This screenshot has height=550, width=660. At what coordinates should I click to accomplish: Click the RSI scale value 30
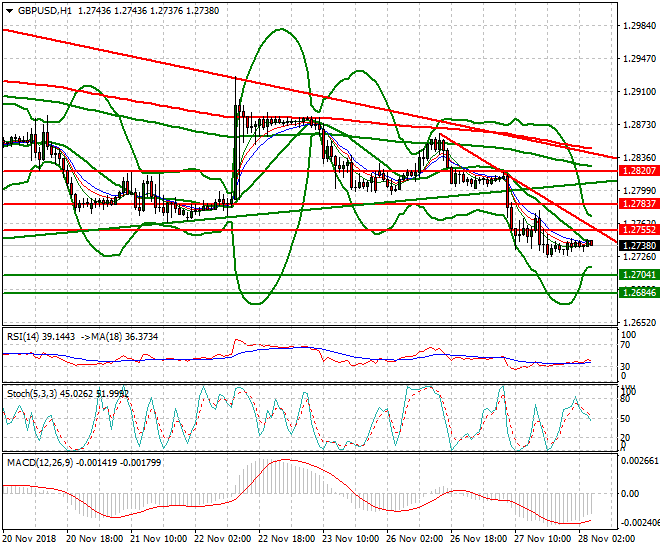pyautogui.click(x=625, y=367)
